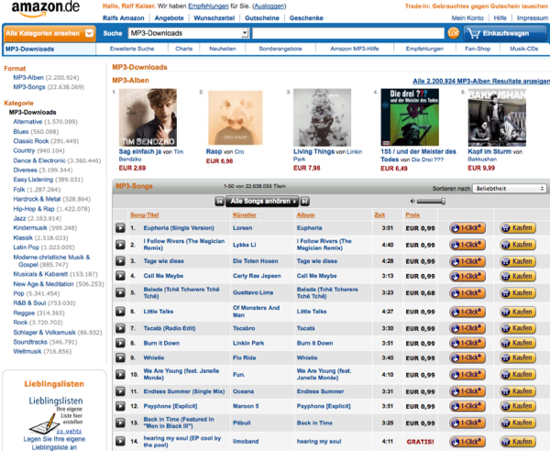
Task: Click Kaufen for Burn It Down
Action: (x=518, y=343)
